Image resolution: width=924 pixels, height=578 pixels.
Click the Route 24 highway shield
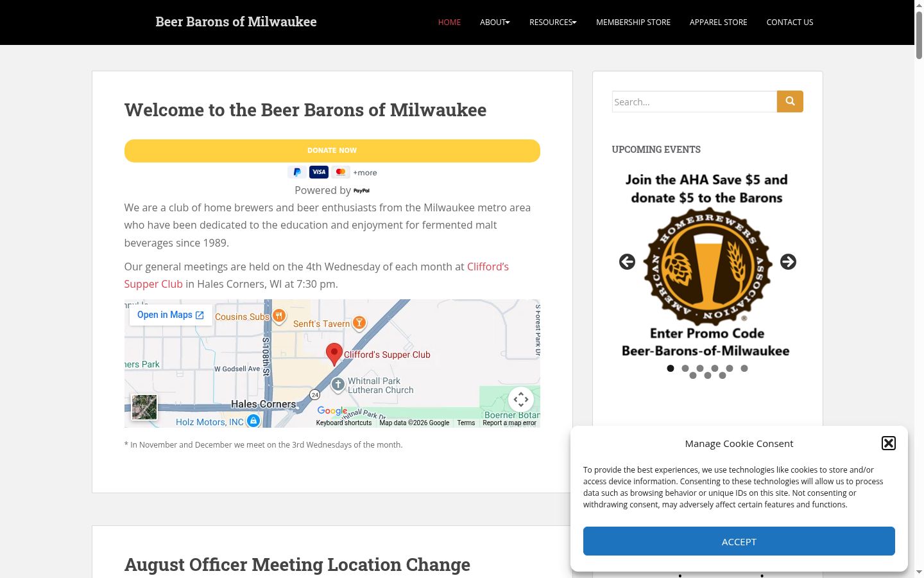[314, 394]
